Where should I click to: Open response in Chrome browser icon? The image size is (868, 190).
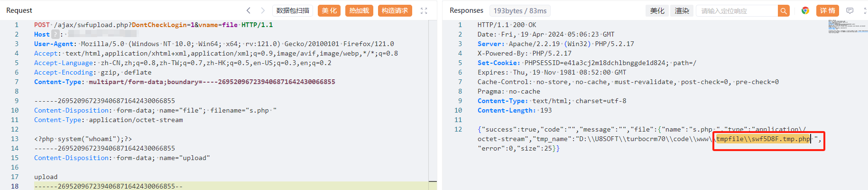[x=805, y=10]
